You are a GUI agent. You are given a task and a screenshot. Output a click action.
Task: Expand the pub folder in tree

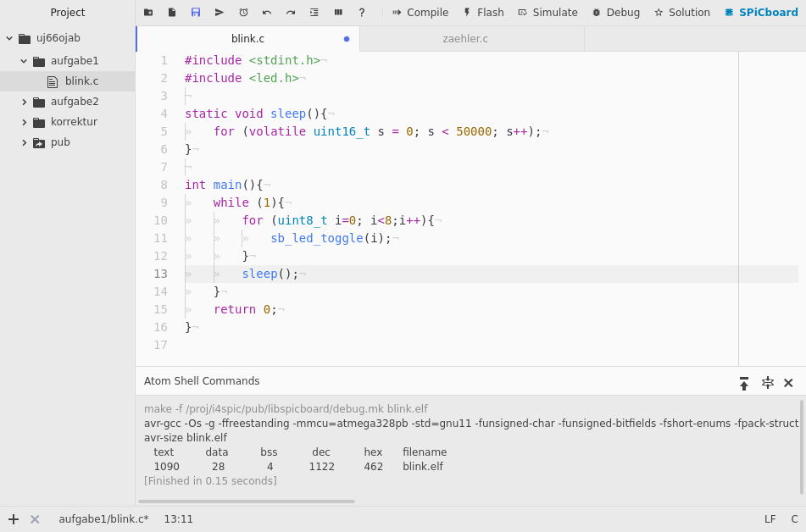tap(24, 142)
